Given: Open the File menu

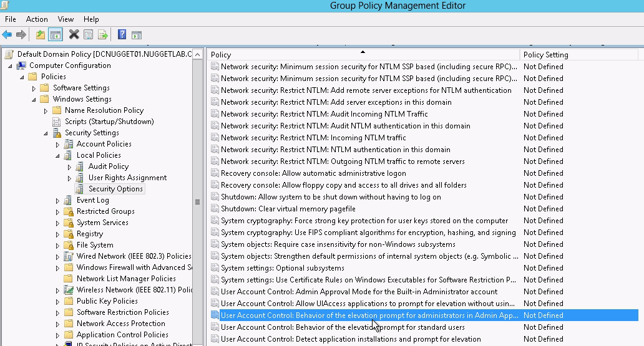Looking at the screenshot, I should point(10,19).
